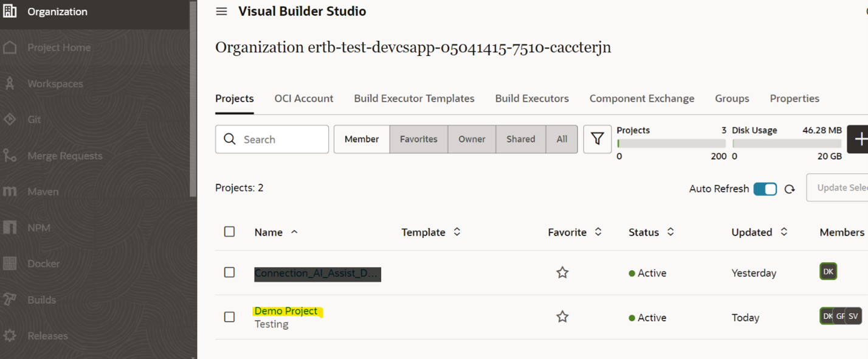
Task: Select the Favorites filter button
Action: (x=418, y=139)
